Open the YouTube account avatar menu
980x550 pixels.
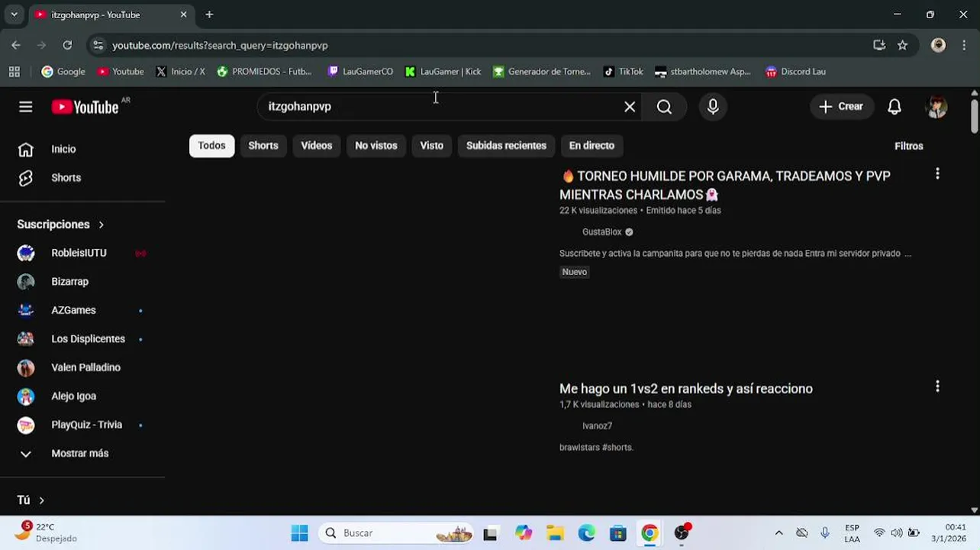click(936, 107)
